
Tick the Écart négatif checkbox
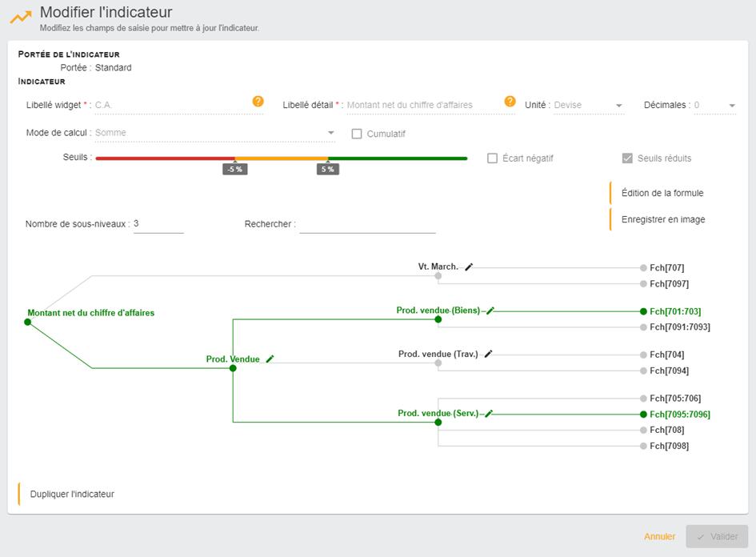pos(492,158)
